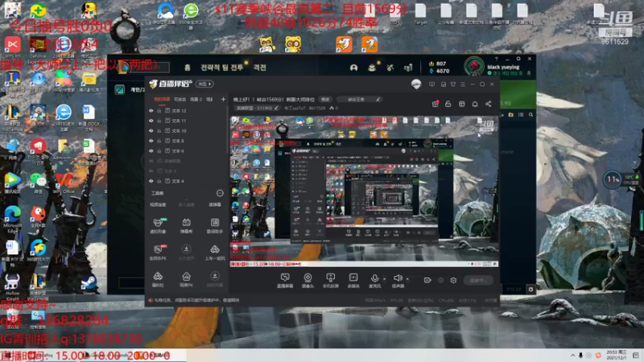
Task: Open the PK tool with red badge
Action: click(158, 253)
